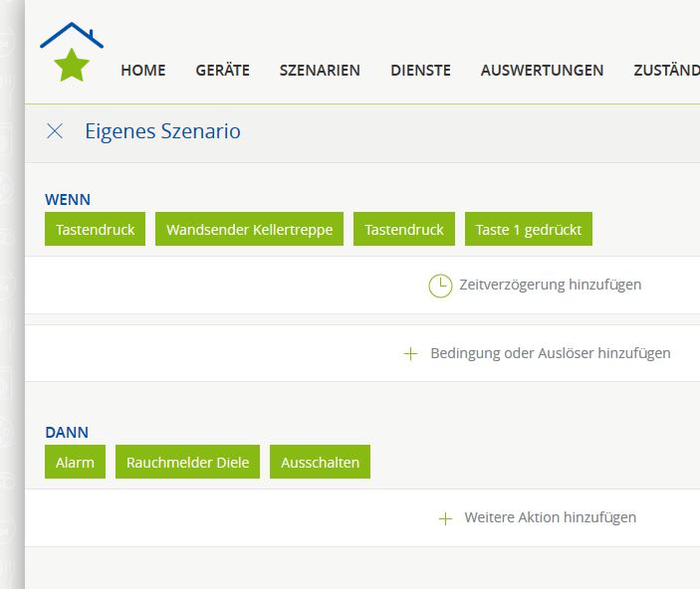Screen dimensions: 700x589
Task: Select the Wandsender Kellertreppe tag
Action: 250,230
